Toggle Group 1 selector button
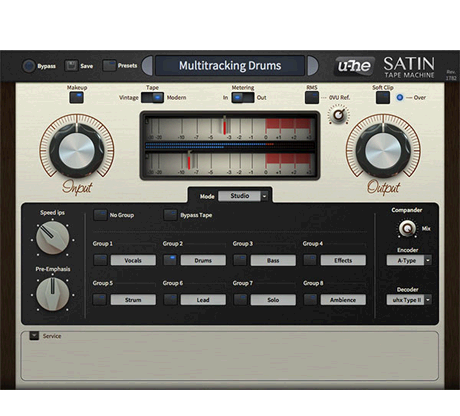Image resolution: width=460 pixels, height=416 pixels. pyautogui.click(x=100, y=260)
